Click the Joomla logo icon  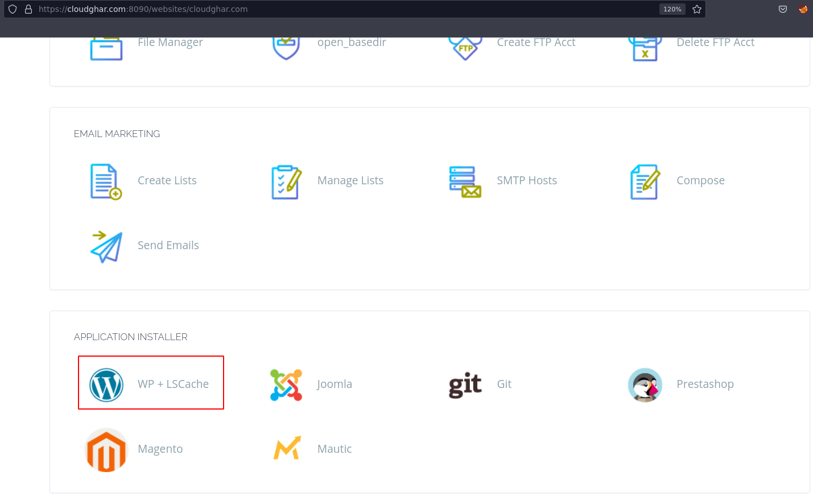point(286,385)
